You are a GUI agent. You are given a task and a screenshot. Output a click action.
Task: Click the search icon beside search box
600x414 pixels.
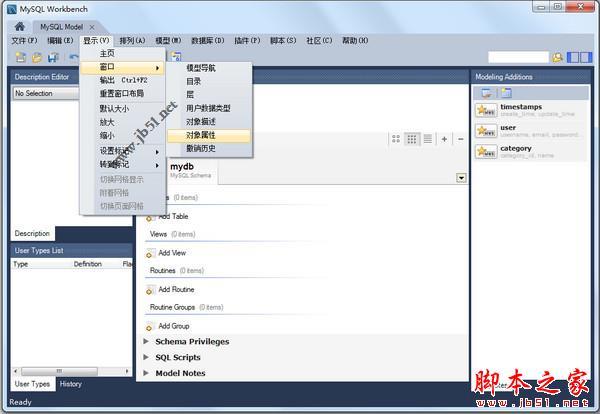[558, 57]
